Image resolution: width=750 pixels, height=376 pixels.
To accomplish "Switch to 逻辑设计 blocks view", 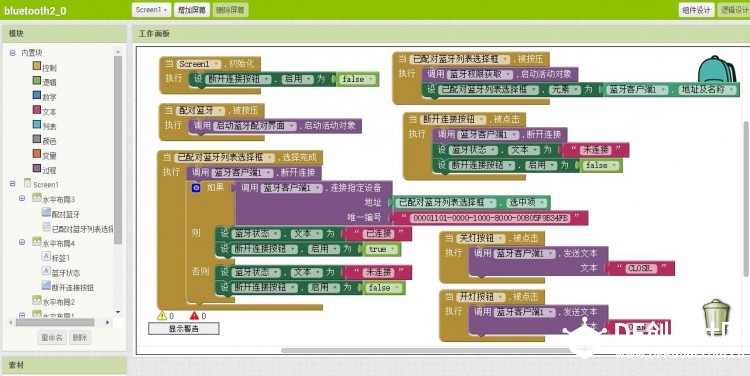I will pyautogui.click(x=734, y=10).
